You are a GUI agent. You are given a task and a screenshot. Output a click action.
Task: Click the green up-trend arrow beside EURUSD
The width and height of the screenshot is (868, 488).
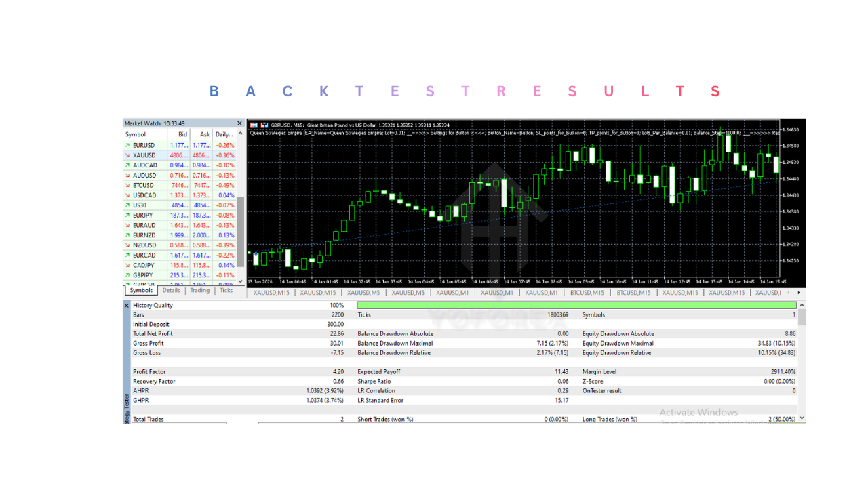point(129,145)
